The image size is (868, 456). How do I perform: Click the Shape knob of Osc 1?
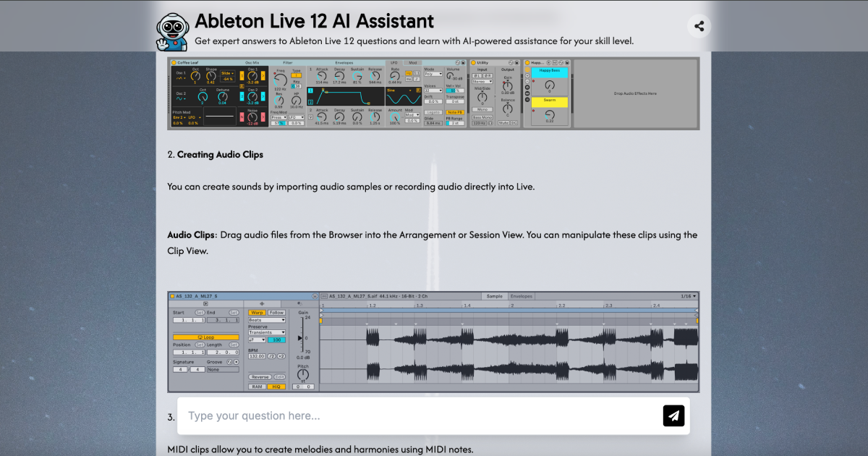211,76
